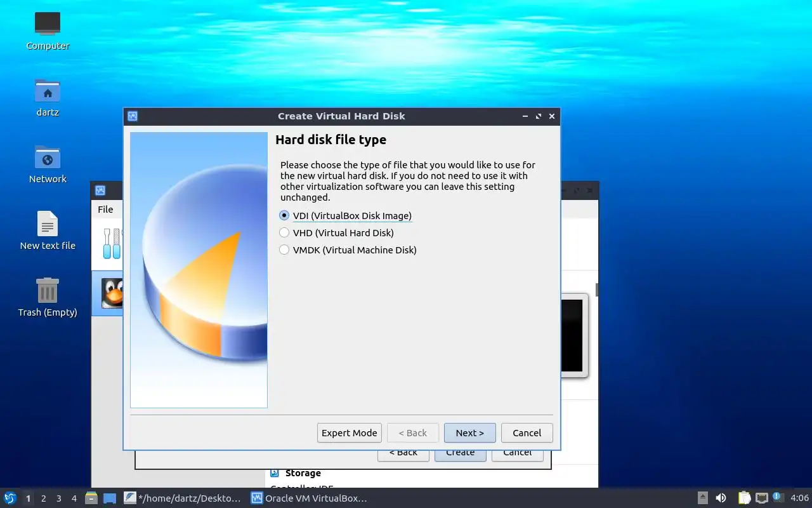Switch to Oracle VM VirtualBox taskbar entry
This screenshot has width=812, height=508.
(310, 498)
